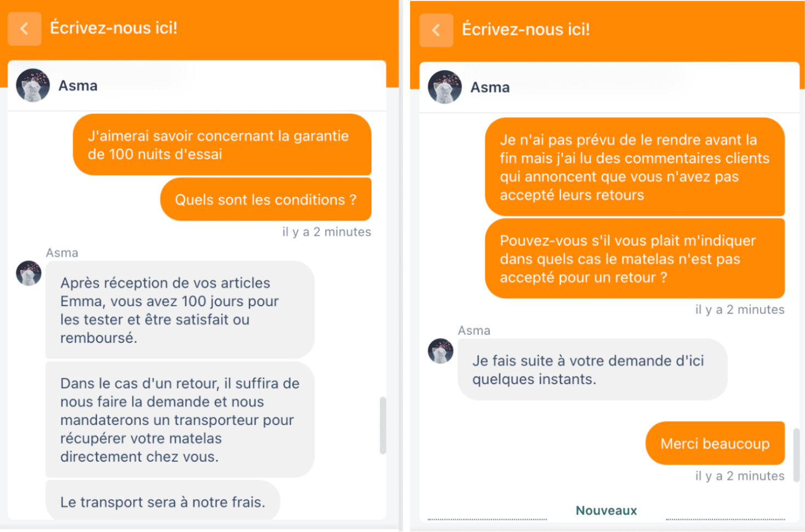Click the back arrow in right chat header
The image size is (805, 532).
pos(436,30)
